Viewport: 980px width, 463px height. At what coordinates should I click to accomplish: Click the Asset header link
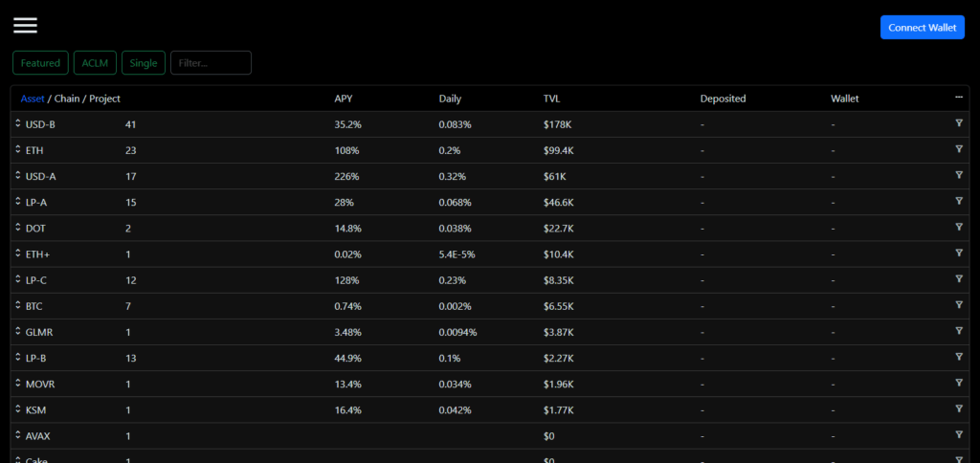(33, 99)
